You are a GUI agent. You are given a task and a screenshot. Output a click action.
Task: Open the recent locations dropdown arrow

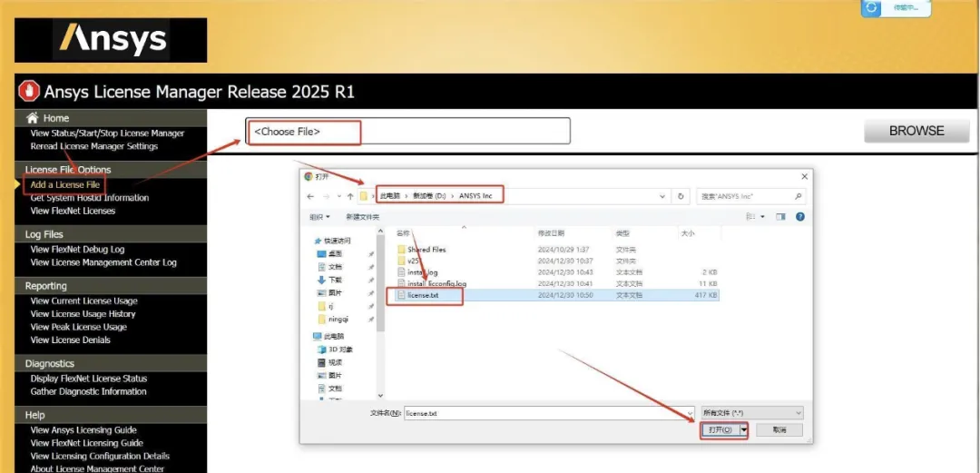(x=338, y=196)
